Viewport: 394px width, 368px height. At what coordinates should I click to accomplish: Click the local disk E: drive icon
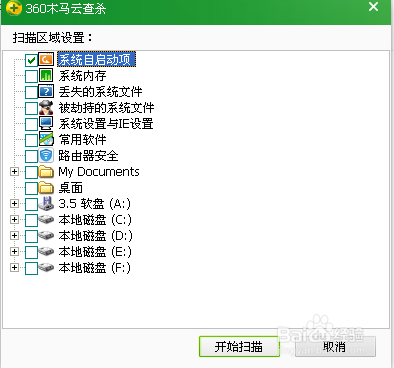pyautogui.click(x=46, y=251)
